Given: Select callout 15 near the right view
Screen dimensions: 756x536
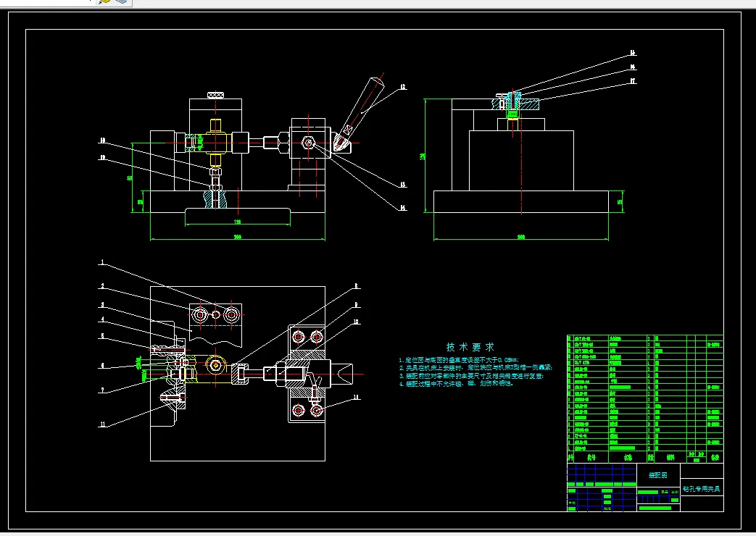Looking at the screenshot, I should coord(633,53).
